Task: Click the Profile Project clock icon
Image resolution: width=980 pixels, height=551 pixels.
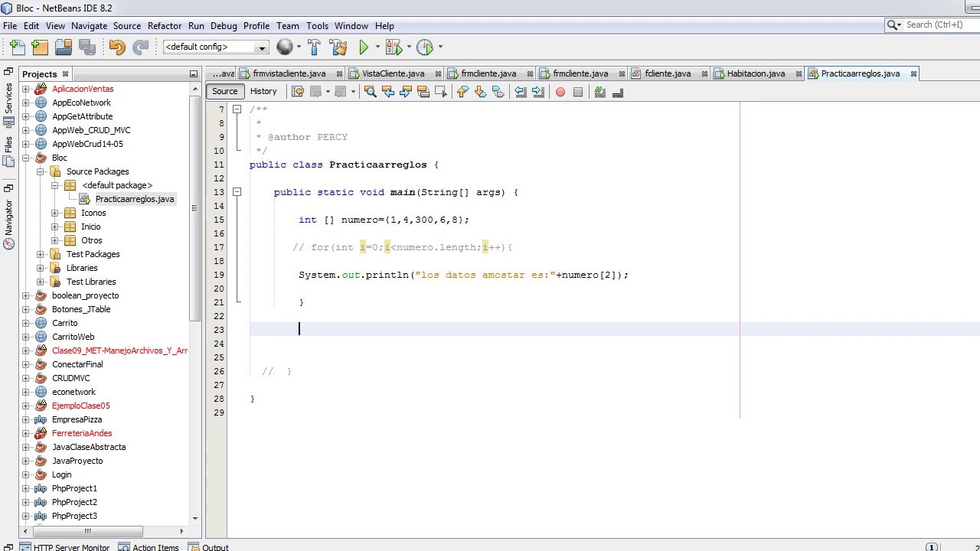Action: pyautogui.click(x=425, y=47)
